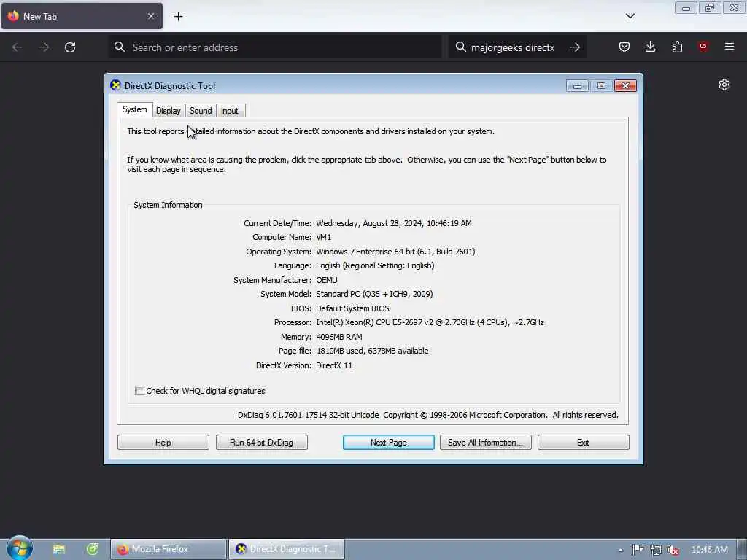This screenshot has width=747, height=560.
Task: Click the Help button in DxDiag
Action: (x=163, y=443)
